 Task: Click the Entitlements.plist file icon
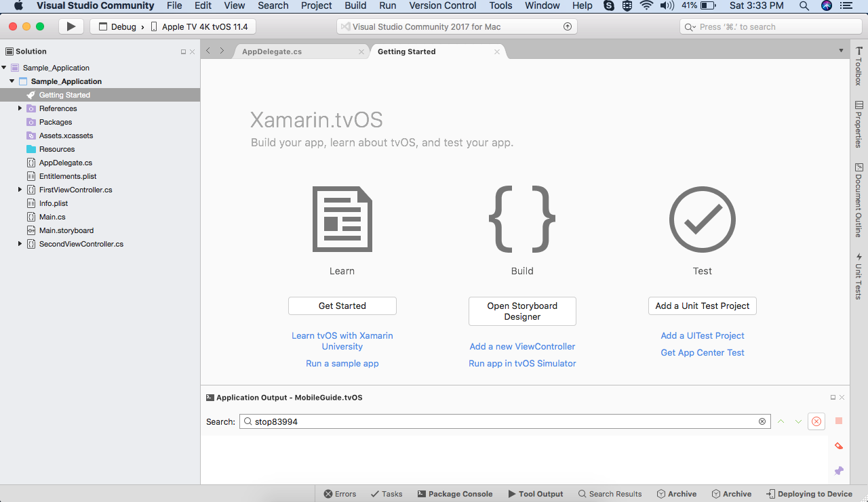31,176
